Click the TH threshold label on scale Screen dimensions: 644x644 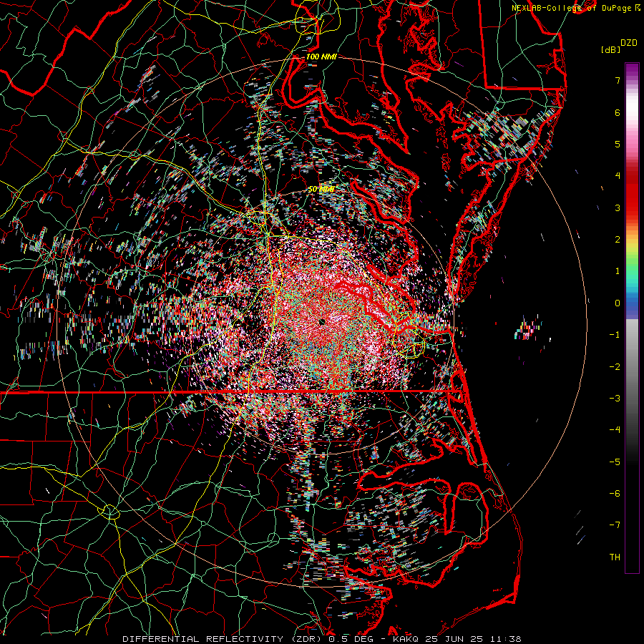[615, 557]
